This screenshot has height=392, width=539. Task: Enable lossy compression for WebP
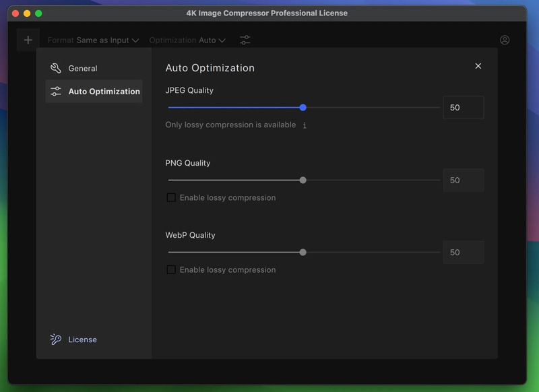172,269
